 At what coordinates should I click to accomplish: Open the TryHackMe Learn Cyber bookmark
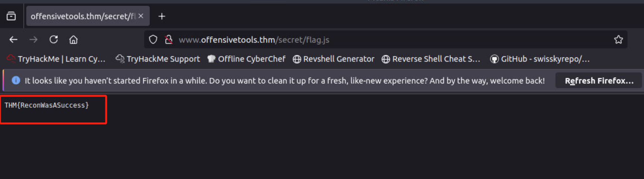point(56,59)
